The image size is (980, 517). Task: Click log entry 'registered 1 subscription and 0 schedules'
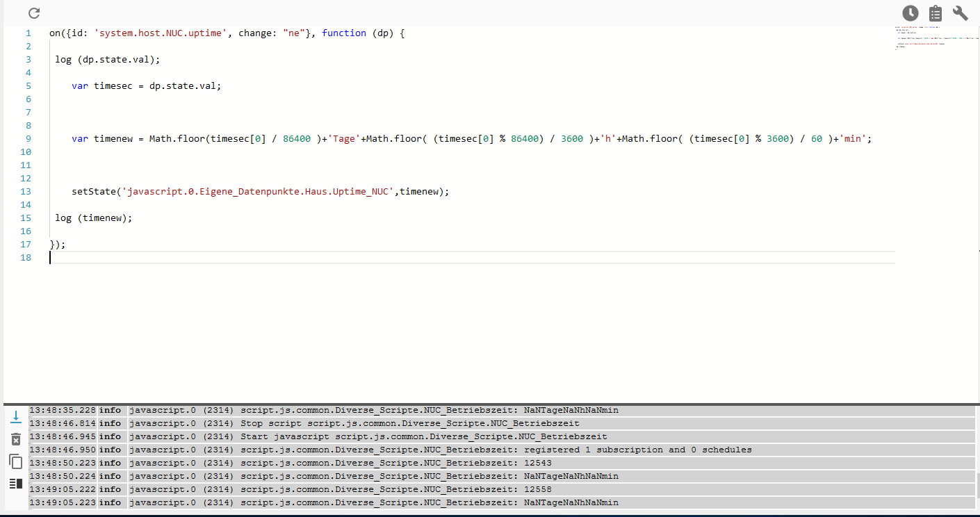click(x=501, y=450)
